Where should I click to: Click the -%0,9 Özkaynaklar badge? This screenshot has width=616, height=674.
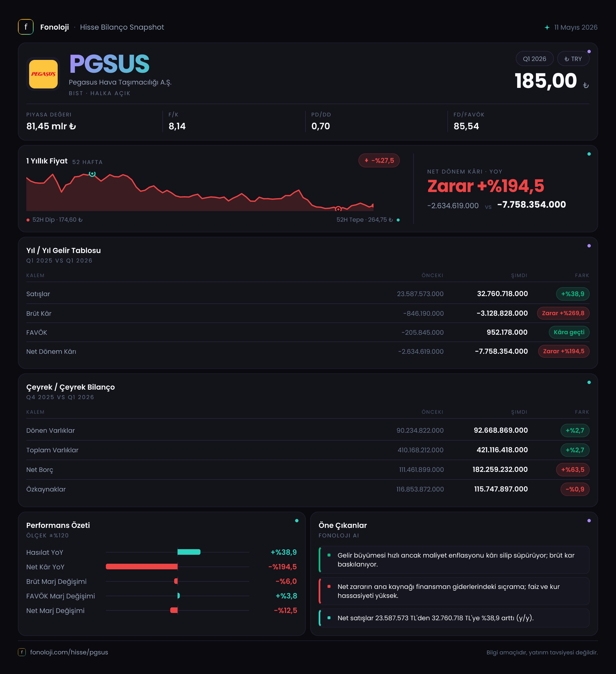(575, 489)
